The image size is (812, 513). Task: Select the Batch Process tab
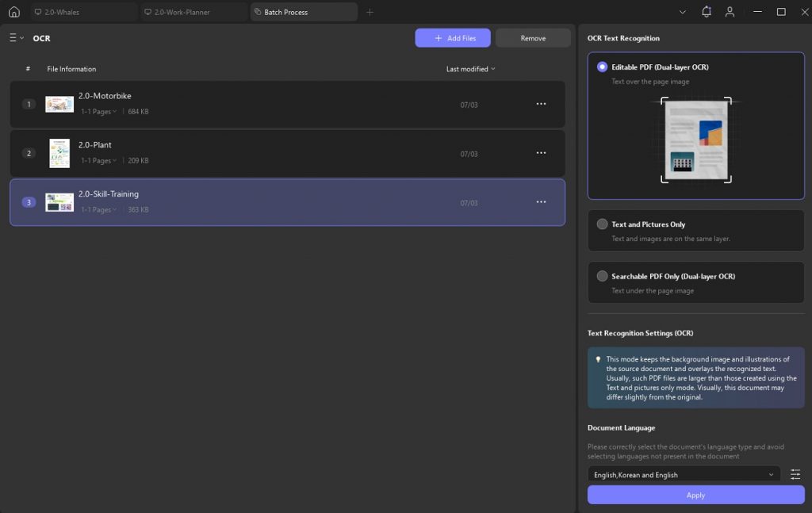(x=304, y=12)
